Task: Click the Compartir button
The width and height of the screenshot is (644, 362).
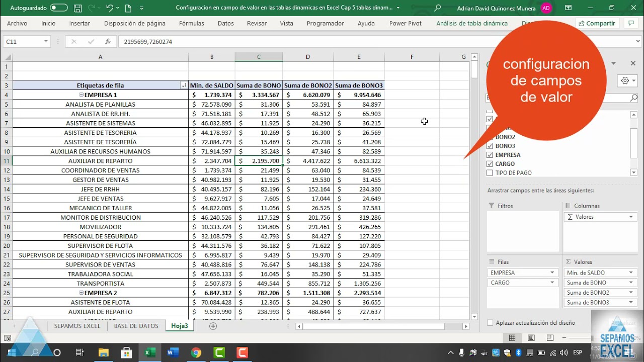Action: tap(597, 23)
